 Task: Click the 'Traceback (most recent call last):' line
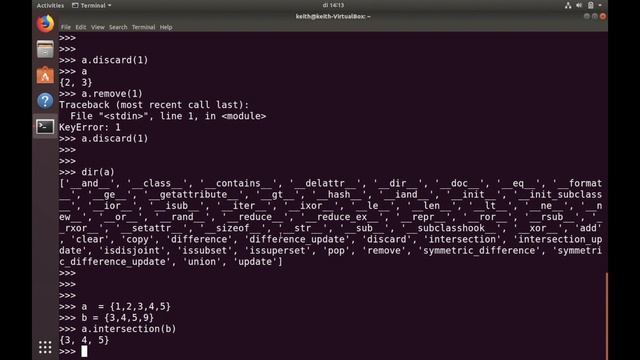pyautogui.click(x=154, y=105)
